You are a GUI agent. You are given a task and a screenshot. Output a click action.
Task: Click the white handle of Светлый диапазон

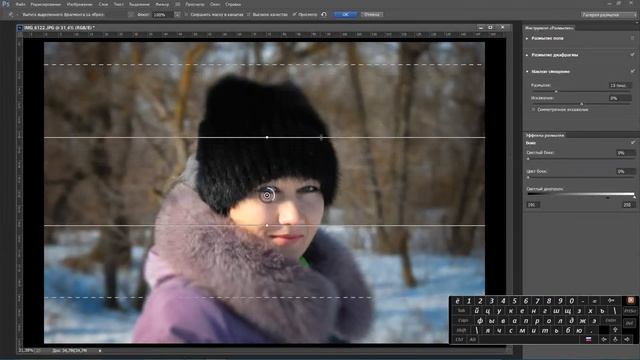634,198
